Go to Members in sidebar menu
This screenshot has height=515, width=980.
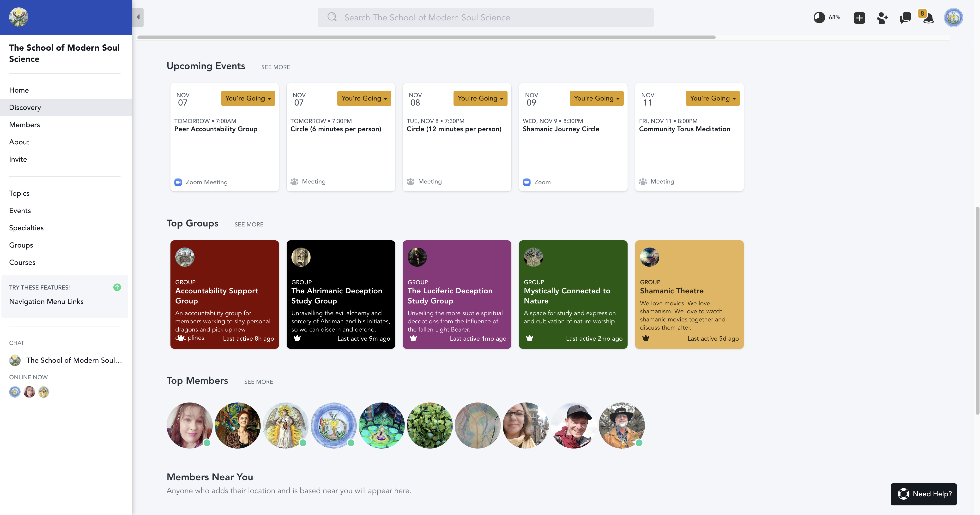tap(24, 125)
